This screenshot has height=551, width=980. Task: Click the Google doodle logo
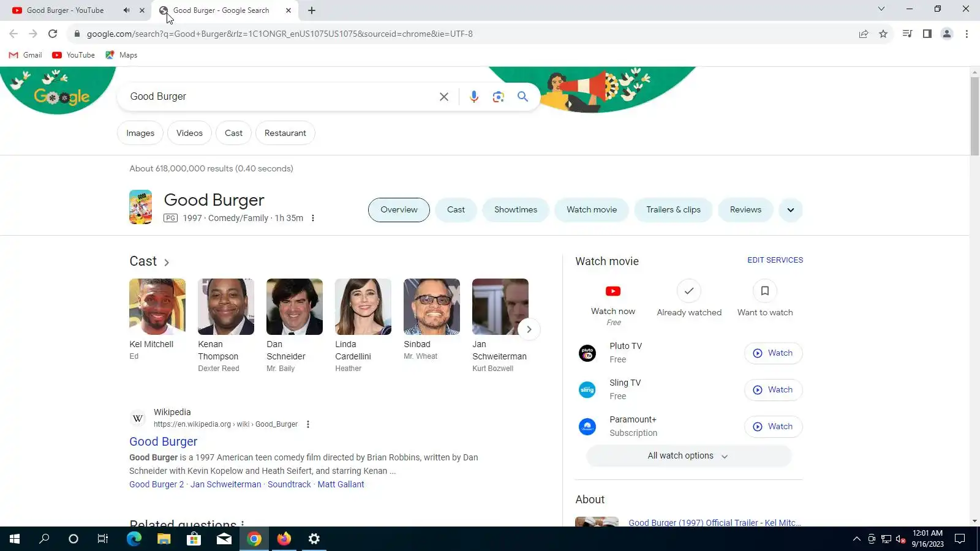click(x=61, y=96)
